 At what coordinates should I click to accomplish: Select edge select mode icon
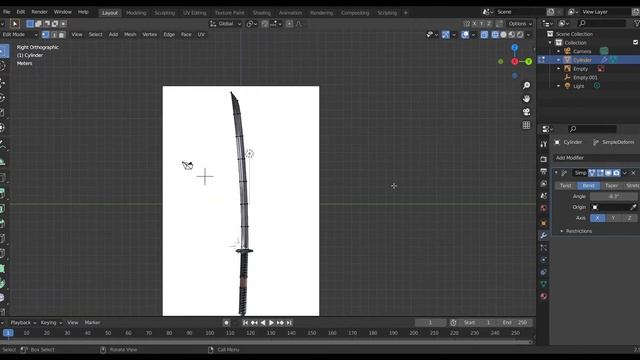[53, 35]
